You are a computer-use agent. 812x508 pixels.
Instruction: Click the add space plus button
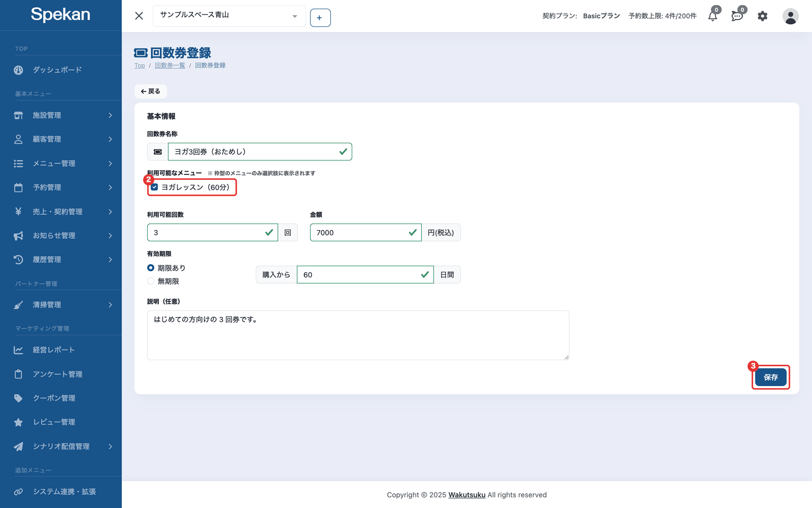(x=320, y=18)
